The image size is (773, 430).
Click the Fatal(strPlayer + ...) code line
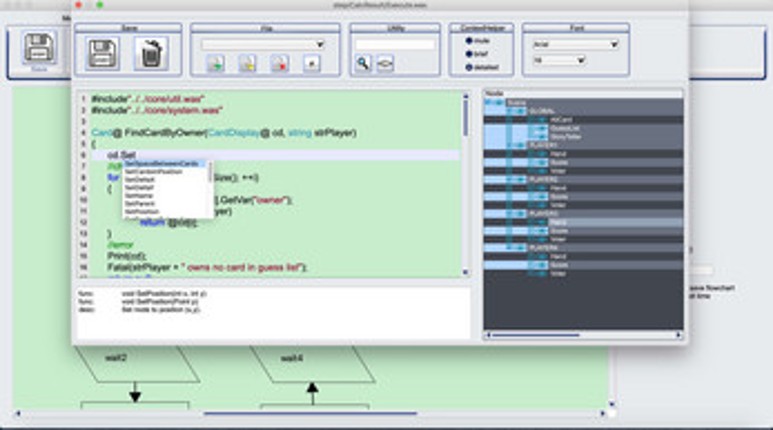tap(207, 267)
